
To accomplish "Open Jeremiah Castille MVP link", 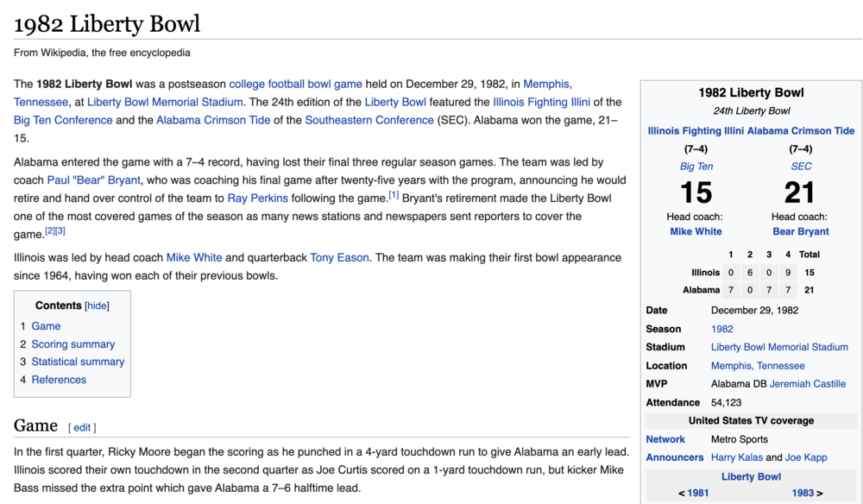I will point(808,384).
